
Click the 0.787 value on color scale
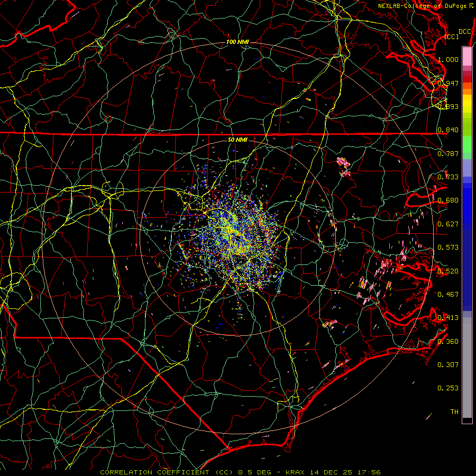(448, 153)
